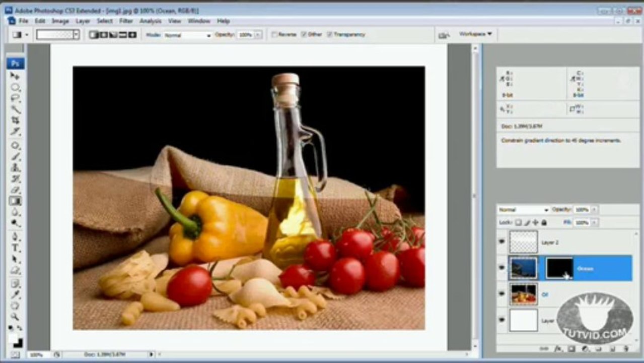644x363 pixels.
Task: Open the Layer menu
Action: 83,21
